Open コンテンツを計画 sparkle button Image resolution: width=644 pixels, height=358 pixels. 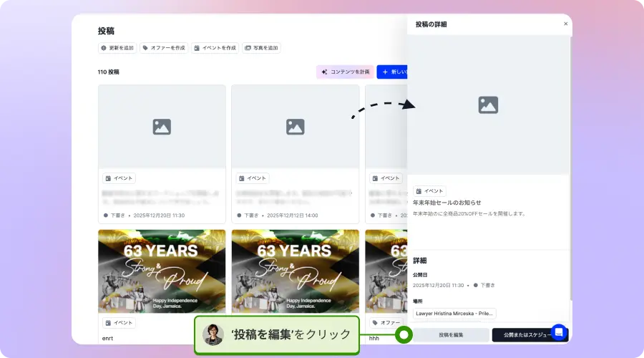345,72
